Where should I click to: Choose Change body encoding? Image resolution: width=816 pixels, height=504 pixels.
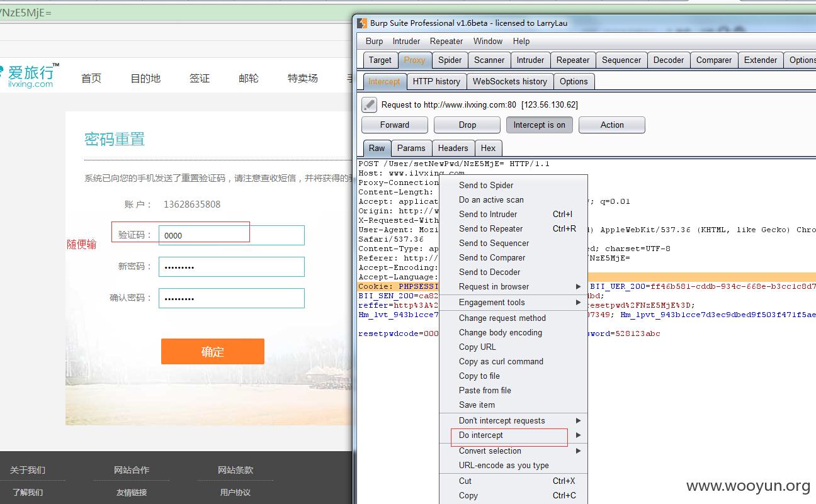click(x=513, y=332)
